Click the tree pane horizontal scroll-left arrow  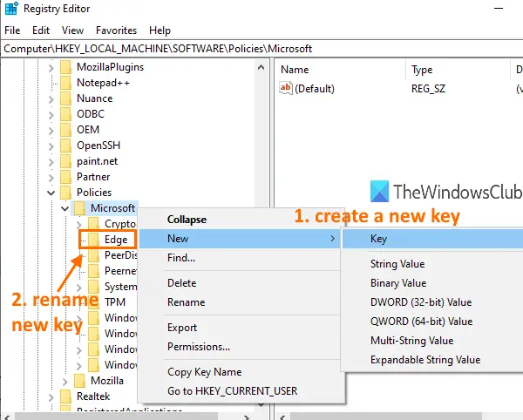7,417
